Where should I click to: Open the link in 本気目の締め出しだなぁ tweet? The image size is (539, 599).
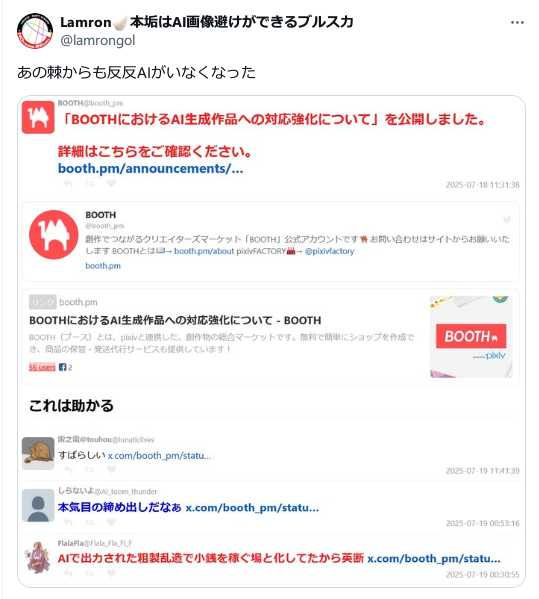252,508
